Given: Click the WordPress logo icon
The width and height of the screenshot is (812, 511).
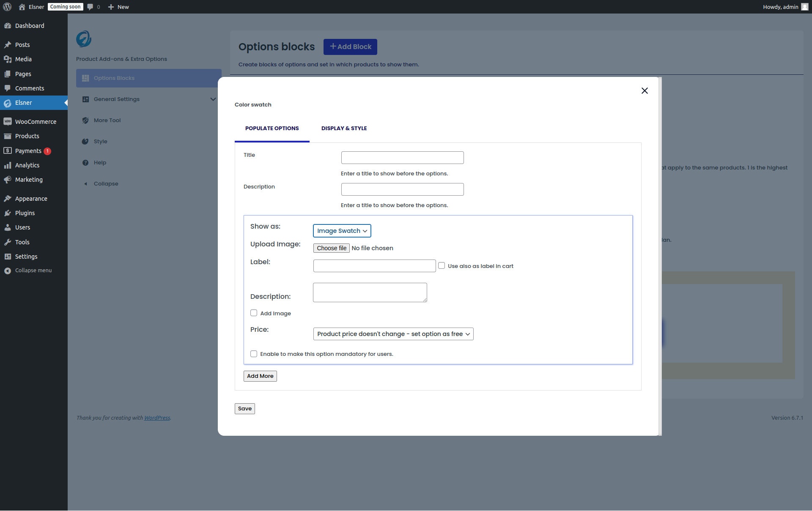Looking at the screenshot, I should tap(7, 7).
